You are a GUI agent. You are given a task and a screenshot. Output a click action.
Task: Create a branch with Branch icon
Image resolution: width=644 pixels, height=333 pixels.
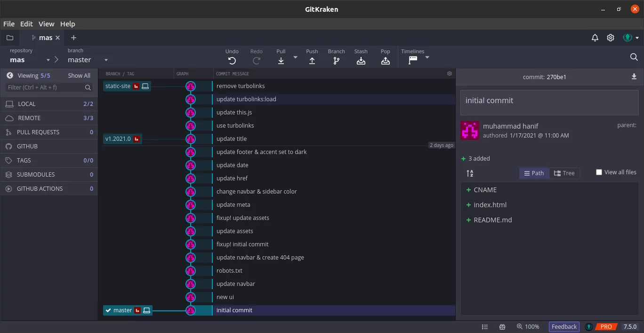pyautogui.click(x=336, y=60)
